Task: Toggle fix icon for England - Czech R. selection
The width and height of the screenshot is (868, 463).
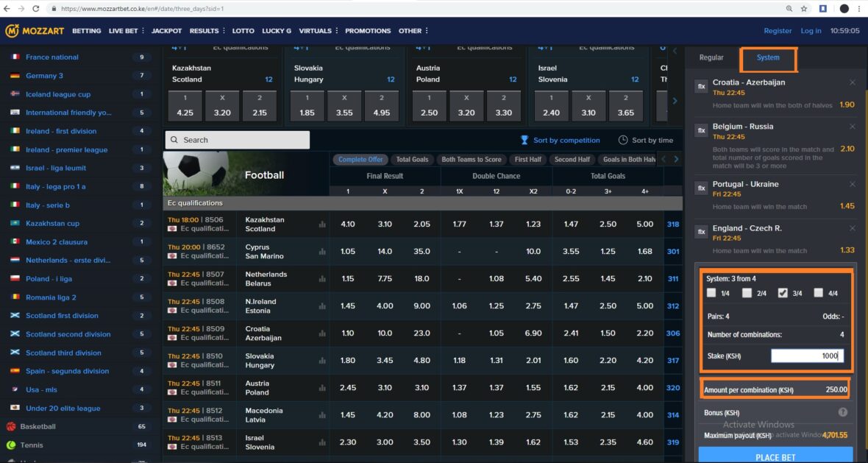Action: pos(701,232)
